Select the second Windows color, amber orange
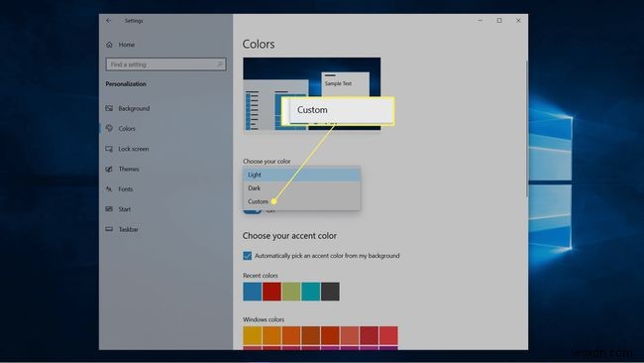Viewport: 644px width, 363px height. pos(271,335)
